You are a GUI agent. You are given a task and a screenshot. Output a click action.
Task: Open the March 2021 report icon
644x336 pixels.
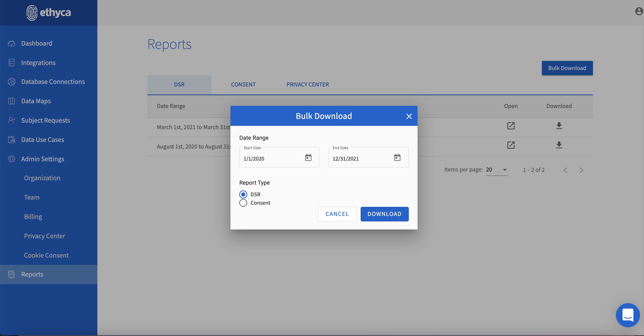pos(511,126)
